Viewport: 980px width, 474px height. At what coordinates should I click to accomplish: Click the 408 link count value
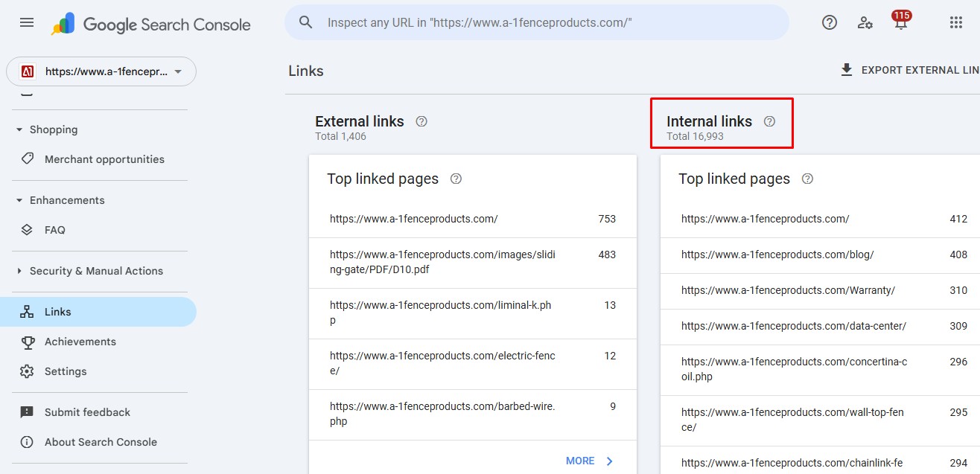(958, 254)
